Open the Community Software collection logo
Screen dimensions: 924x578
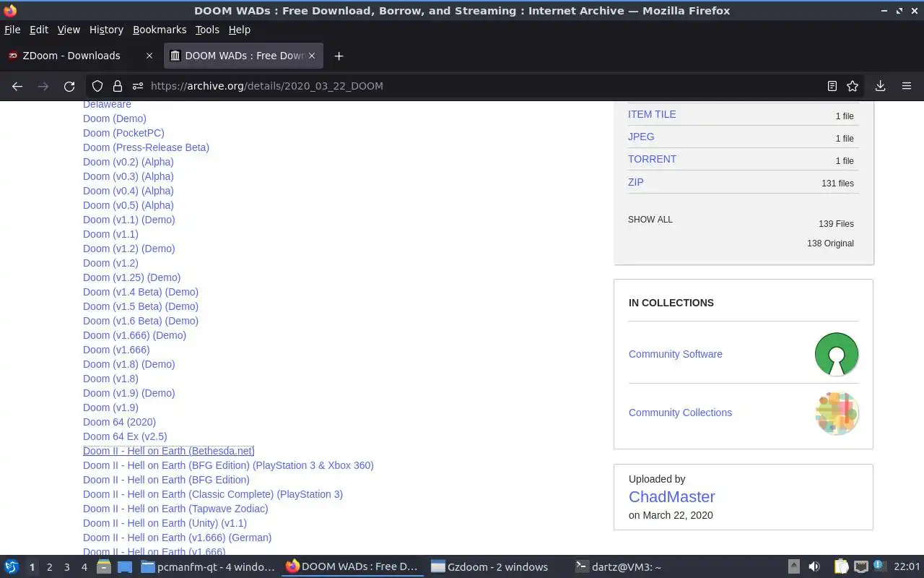tap(837, 354)
